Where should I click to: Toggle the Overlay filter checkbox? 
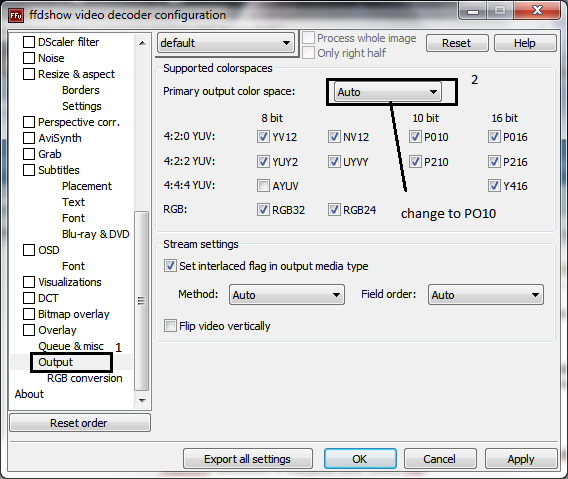pyautogui.click(x=29, y=330)
